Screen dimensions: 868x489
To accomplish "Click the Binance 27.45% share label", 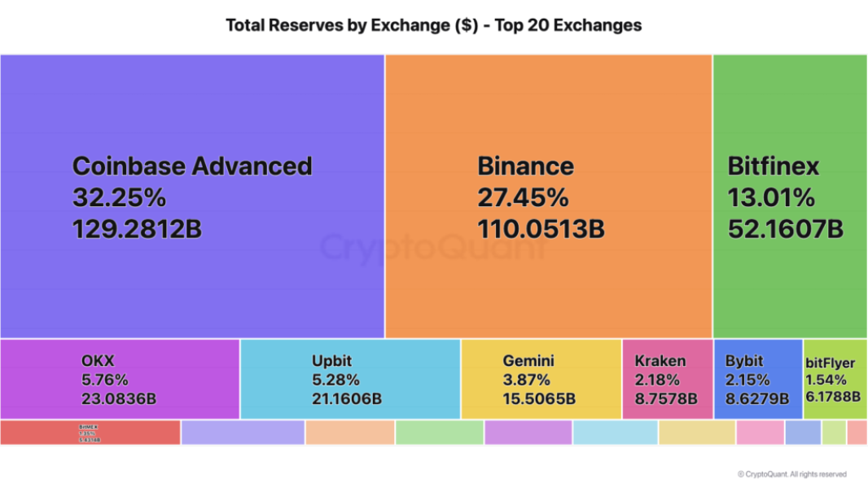I will coord(523,197).
